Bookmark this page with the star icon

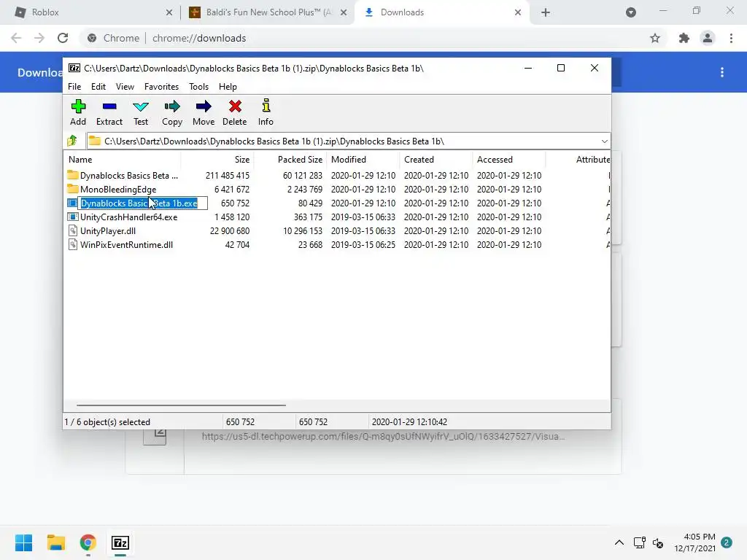pyautogui.click(x=655, y=38)
